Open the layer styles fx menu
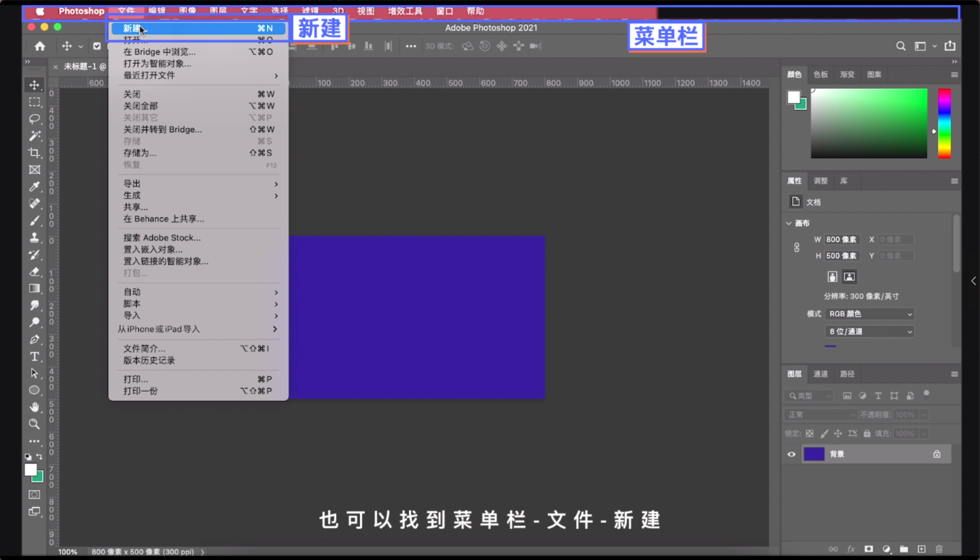Viewport: 980px width, 560px height. (851, 549)
